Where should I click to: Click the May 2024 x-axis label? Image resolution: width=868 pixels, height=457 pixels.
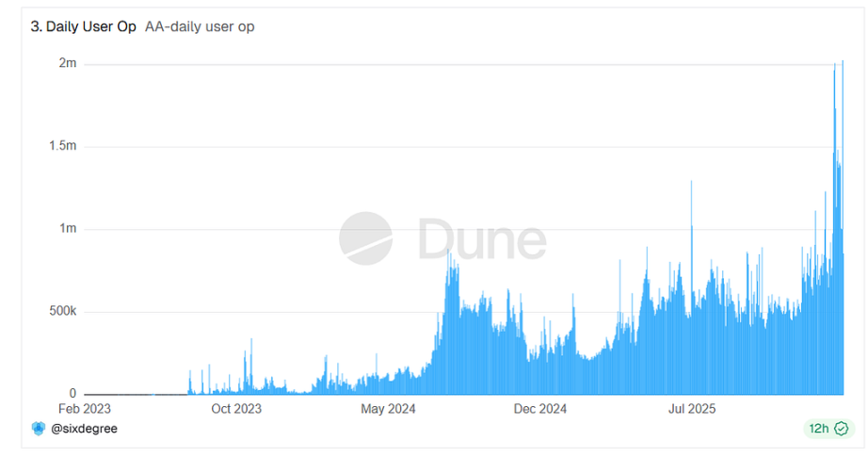[x=388, y=409]
